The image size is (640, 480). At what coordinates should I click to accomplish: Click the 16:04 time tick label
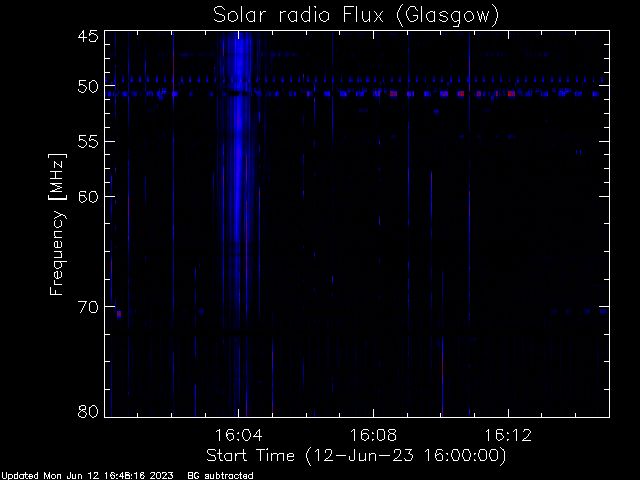point(238,435)
